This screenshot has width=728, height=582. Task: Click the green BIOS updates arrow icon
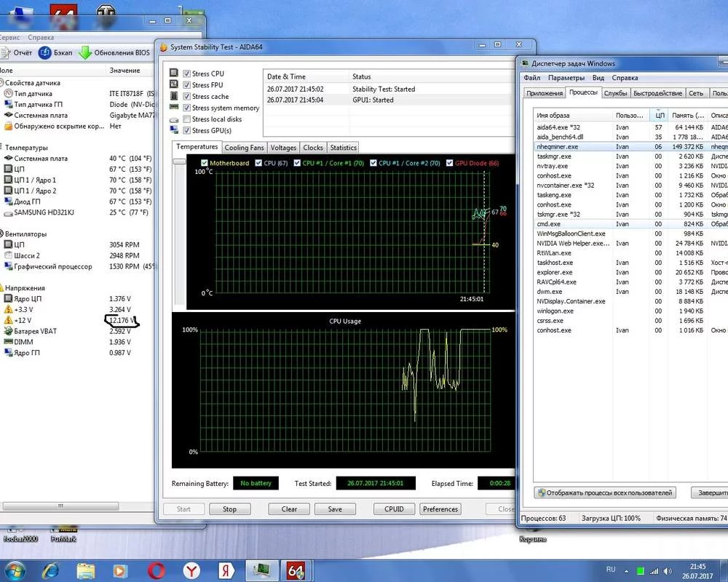click(84, 52)
